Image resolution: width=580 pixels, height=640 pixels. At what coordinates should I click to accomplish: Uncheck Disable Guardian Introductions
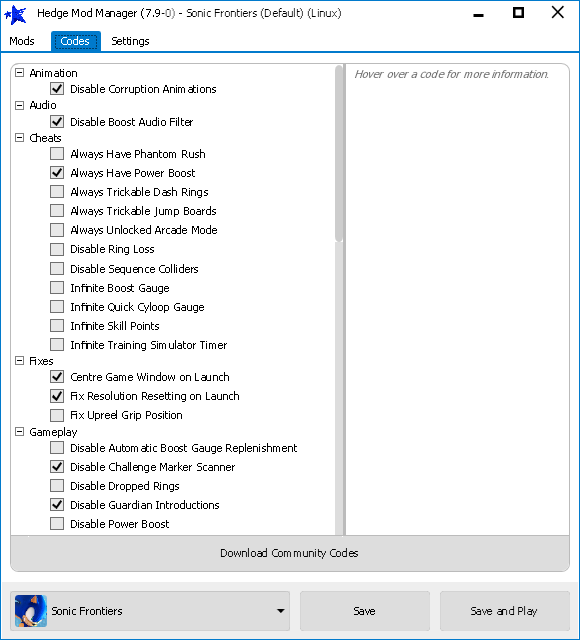(57, 504)
